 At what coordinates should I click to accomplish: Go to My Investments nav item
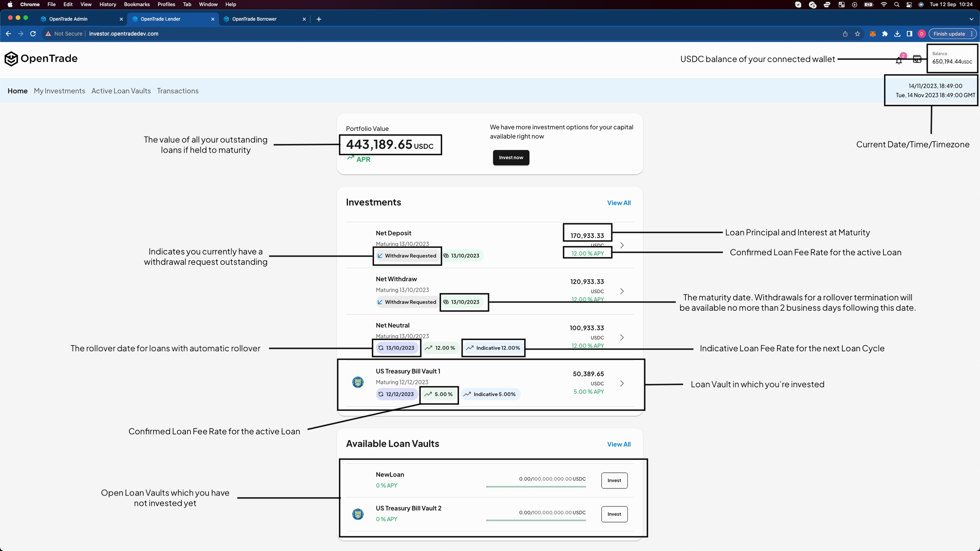(x=59, y=91)
